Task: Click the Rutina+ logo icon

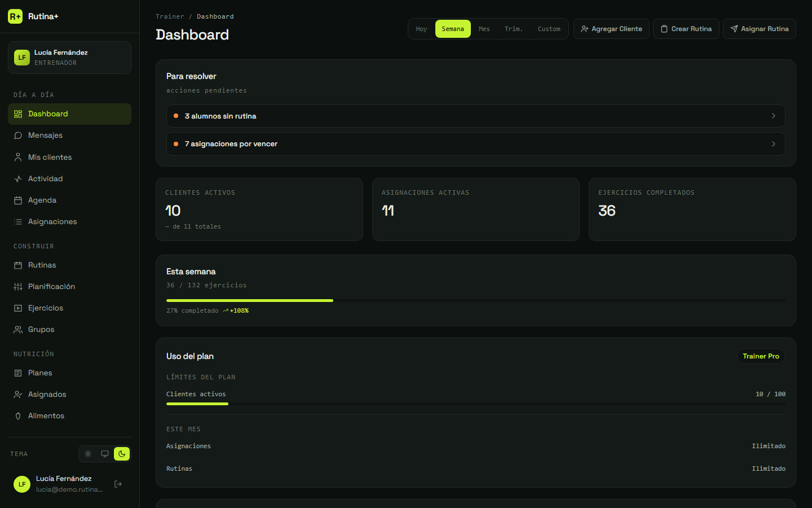Action: pos(15,16)
